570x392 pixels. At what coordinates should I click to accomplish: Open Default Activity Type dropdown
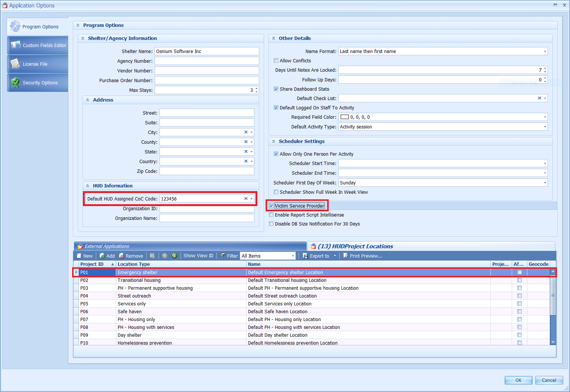[x=545, y=127]
